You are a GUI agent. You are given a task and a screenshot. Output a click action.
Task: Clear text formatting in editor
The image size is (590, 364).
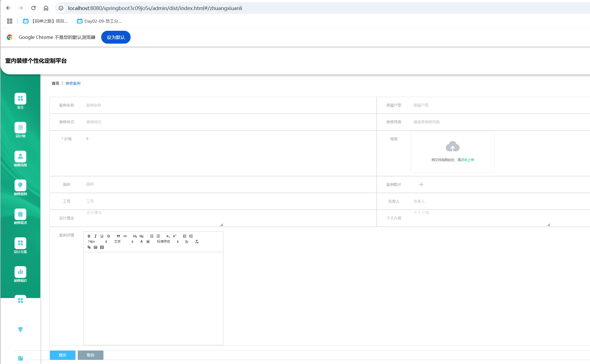point(197,242)
